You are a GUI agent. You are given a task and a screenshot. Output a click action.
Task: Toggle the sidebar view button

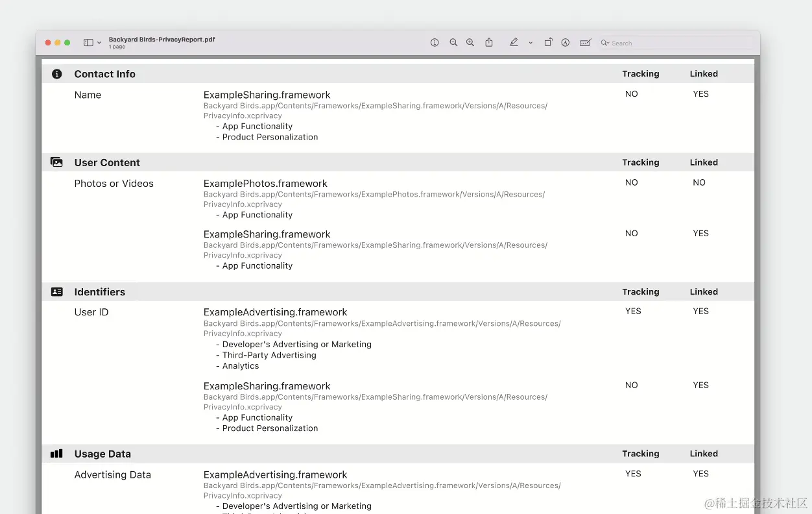point(88,43)
